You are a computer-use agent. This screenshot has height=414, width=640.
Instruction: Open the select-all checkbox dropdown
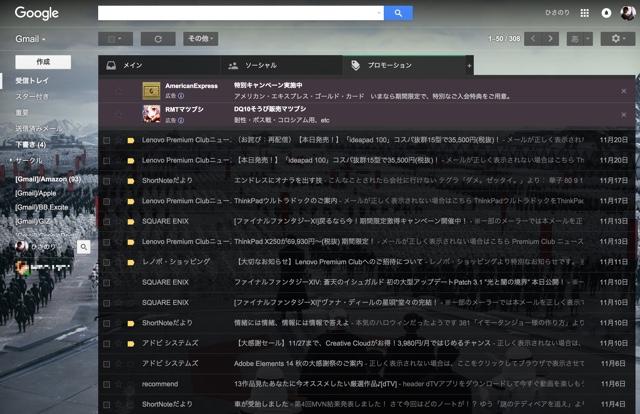[x=116, y=39]
